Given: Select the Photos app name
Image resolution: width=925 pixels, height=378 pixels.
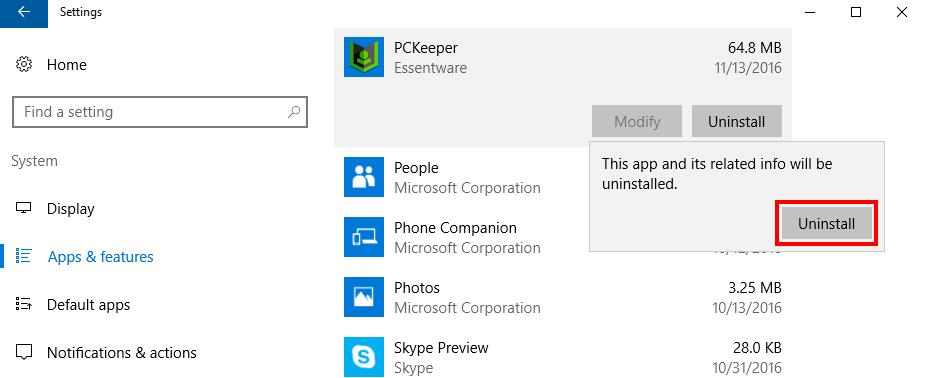Looking at the screenshot, I should [417, 288].
